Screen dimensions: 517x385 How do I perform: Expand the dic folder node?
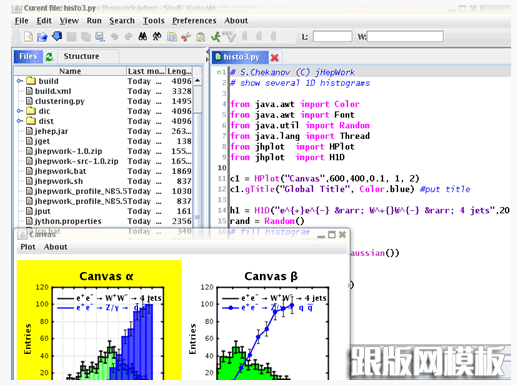coord(20,111)
